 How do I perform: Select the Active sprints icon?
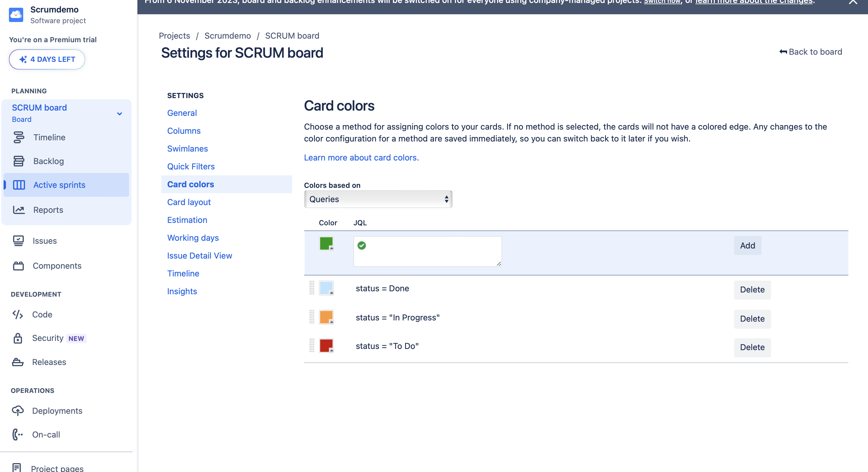click(19, 185)
